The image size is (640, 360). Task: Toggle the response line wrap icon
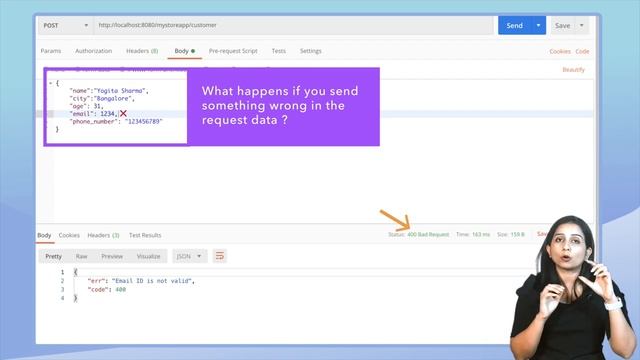click(220, 256)
